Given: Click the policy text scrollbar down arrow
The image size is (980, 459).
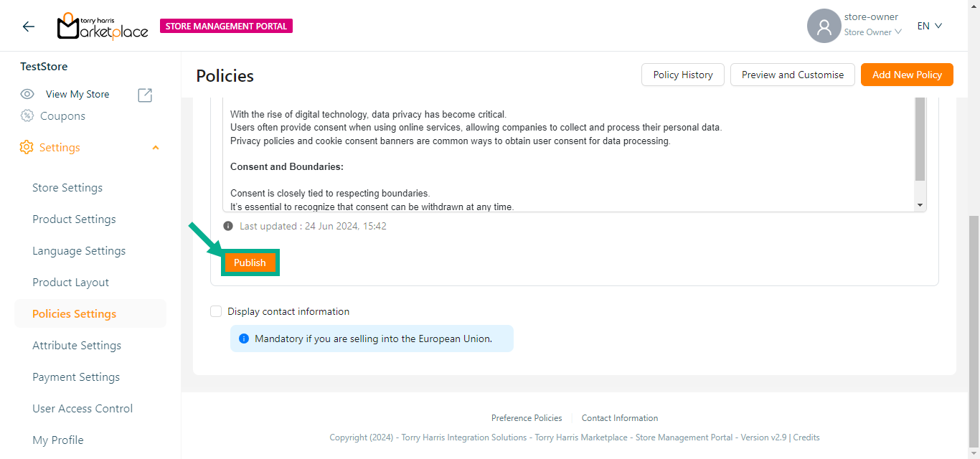Looking at the screenshot, I should coord(920,205).
